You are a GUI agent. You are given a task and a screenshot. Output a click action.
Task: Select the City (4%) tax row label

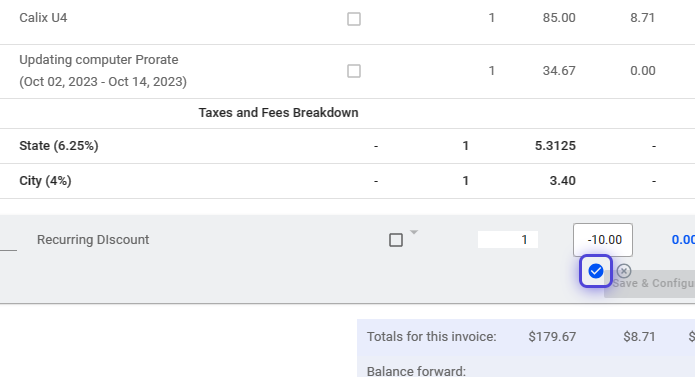click(45, 181)
